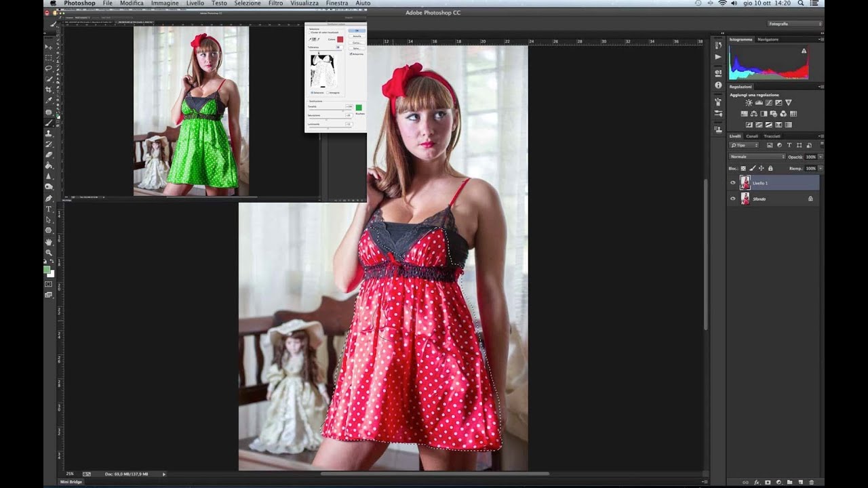Select the Rectangular Marquee tool
The height and width of the screenshot is (488, 868).
pyautogui.click(x=49, y=58)
